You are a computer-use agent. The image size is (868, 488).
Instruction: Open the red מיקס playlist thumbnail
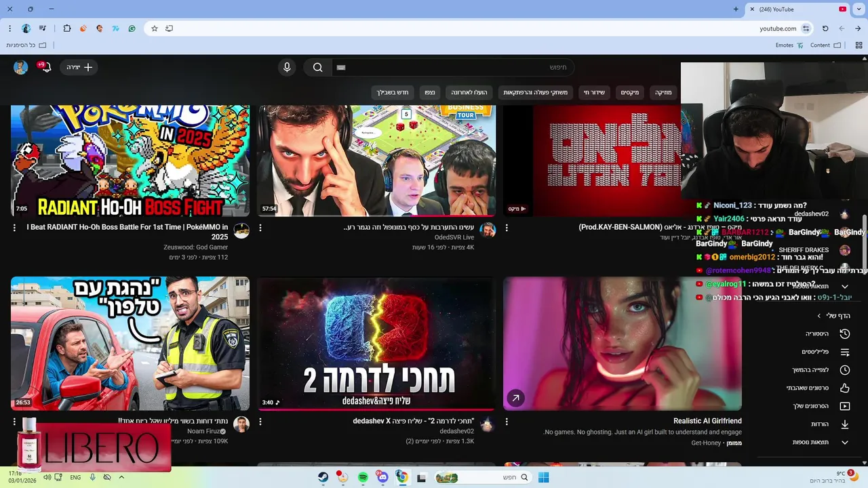592,161
